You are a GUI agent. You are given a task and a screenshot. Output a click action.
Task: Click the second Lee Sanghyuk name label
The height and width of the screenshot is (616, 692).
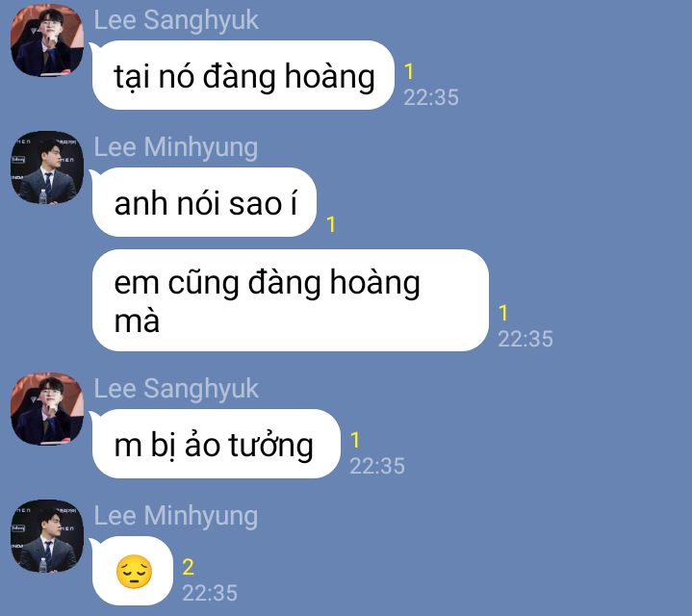[176, 389]
